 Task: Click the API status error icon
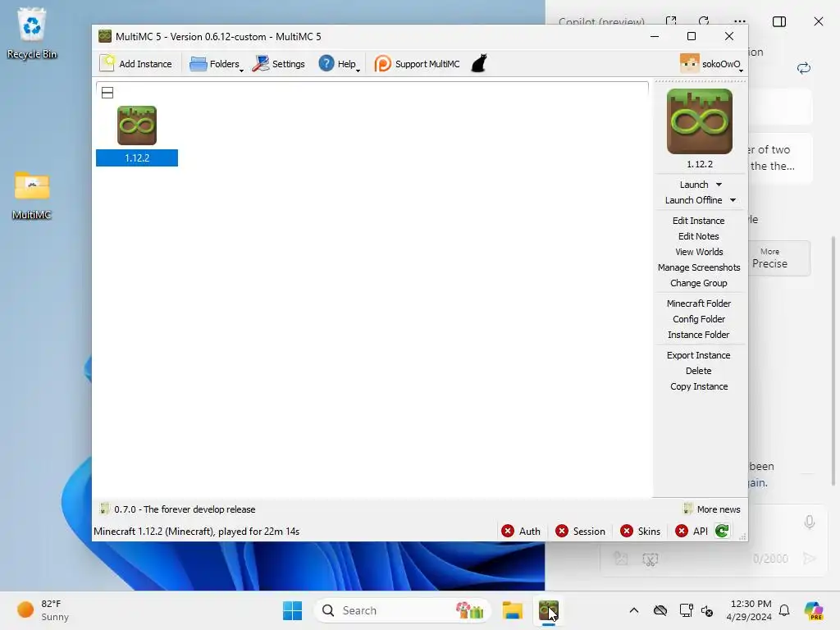[682, 531]
